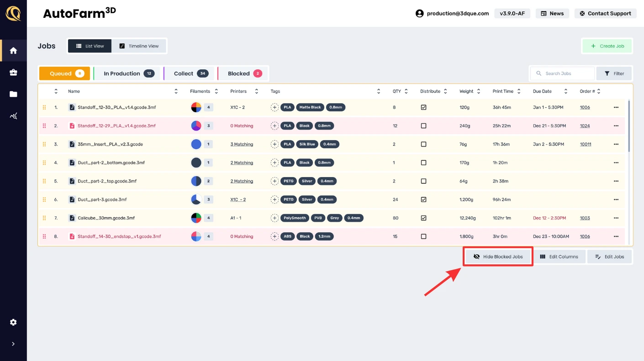Click filament color swatch for Calicube_30mm
The image size is (644, 361).
click(196, 218)
